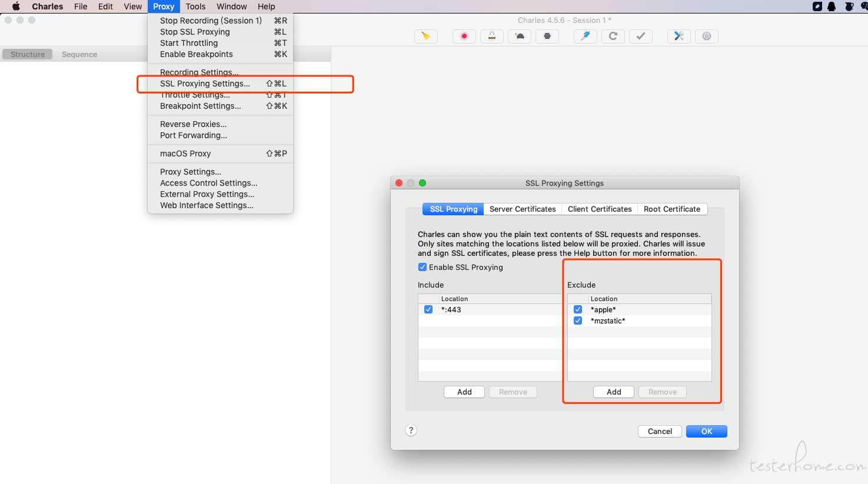
Task: Select the Sequence view tab
Action: [79, 54]
